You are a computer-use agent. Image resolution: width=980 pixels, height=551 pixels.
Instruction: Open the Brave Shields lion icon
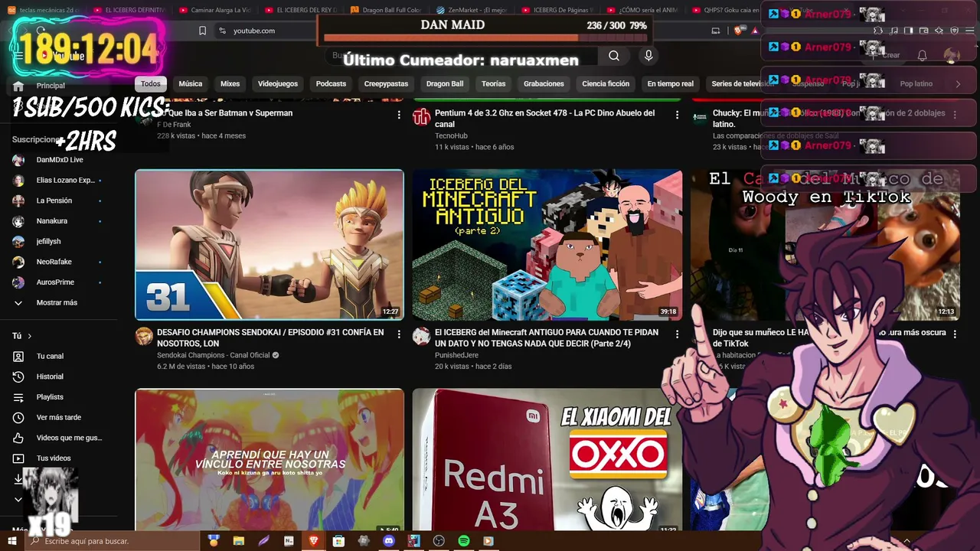point(737,31)
